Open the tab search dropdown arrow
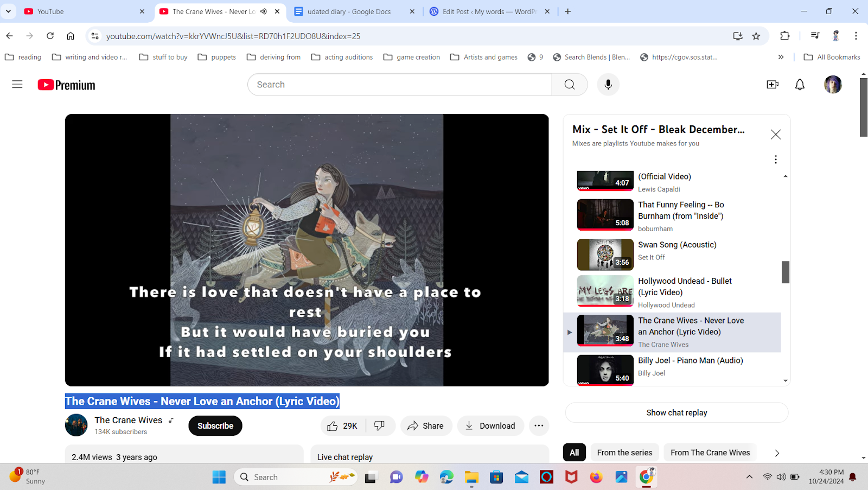The width and height of the screenshot is (868, 490). [x=8, y=11]
